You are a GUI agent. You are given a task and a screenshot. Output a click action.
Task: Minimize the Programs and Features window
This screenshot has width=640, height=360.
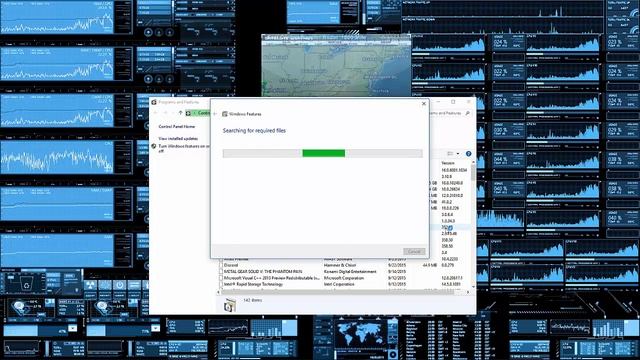pyautogui.click(x=438, y=102)
